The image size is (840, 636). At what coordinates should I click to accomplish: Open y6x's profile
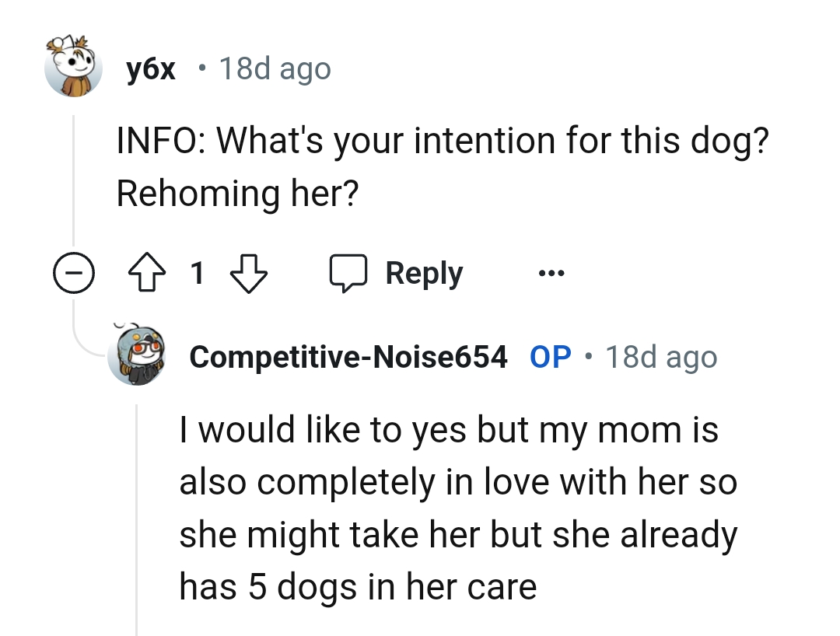click(150, 68)
